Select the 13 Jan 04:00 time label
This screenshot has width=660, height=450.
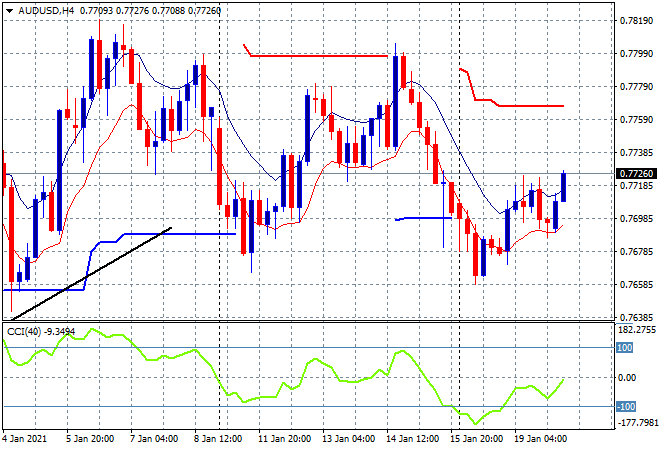pyautogui.click(x=349, y=439)
